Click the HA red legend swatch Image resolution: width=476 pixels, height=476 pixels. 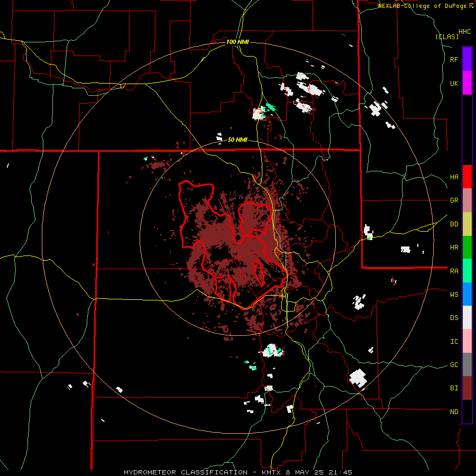[467, 177]
